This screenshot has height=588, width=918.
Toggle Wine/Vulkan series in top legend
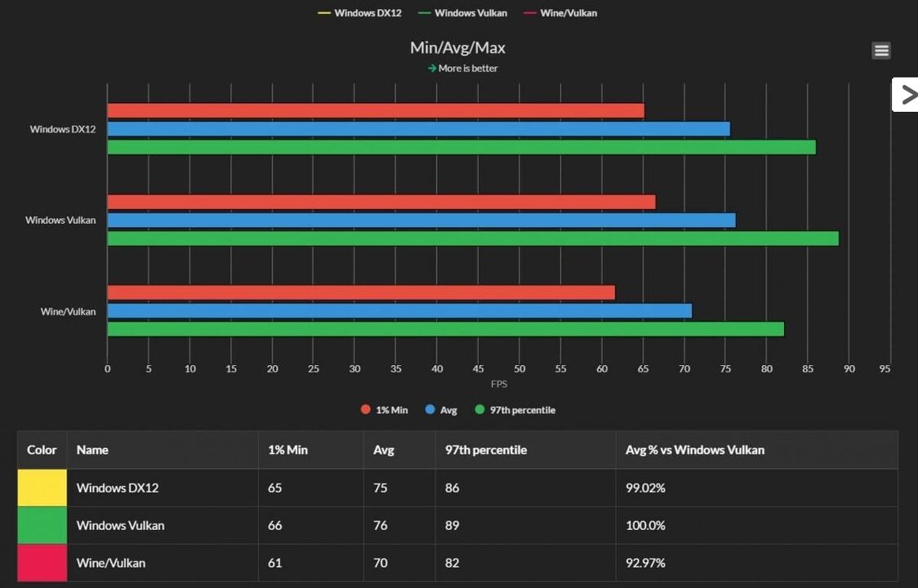560,13
